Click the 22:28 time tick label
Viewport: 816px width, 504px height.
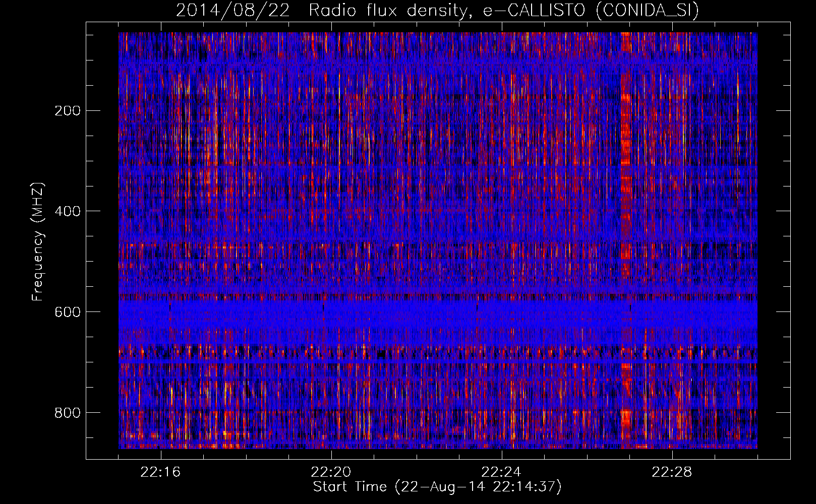672,472
